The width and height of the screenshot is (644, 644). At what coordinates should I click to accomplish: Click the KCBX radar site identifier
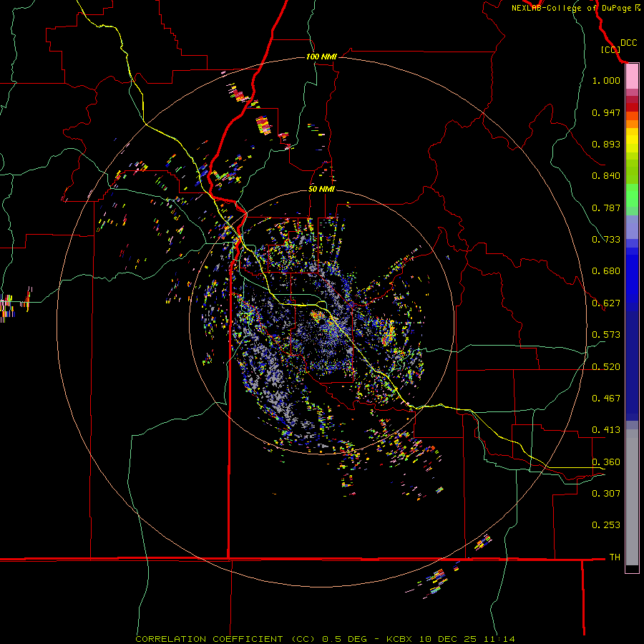point(399,639)
